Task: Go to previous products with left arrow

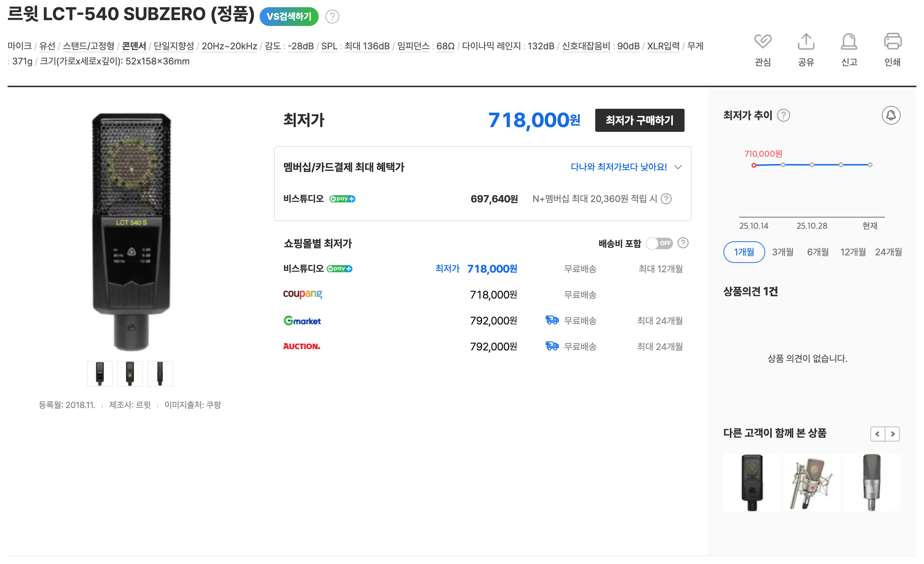Action: pos(877,434)
